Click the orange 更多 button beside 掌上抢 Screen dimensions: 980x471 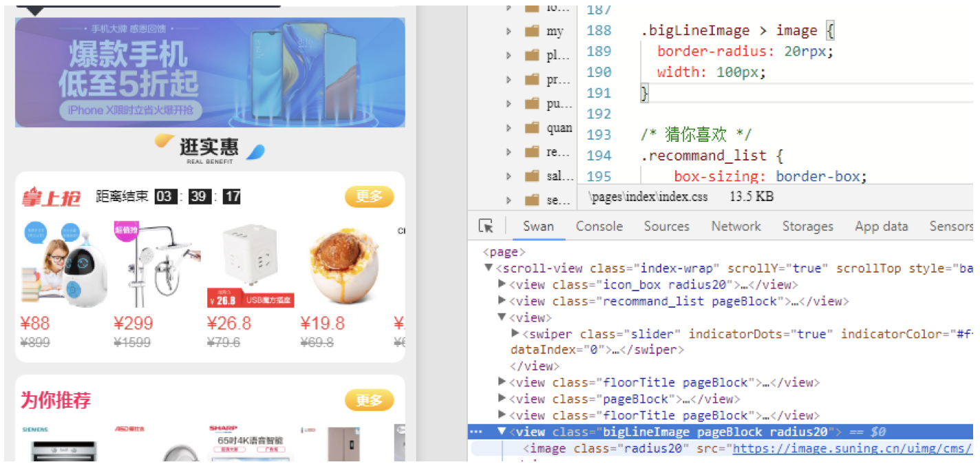[370, 197]
